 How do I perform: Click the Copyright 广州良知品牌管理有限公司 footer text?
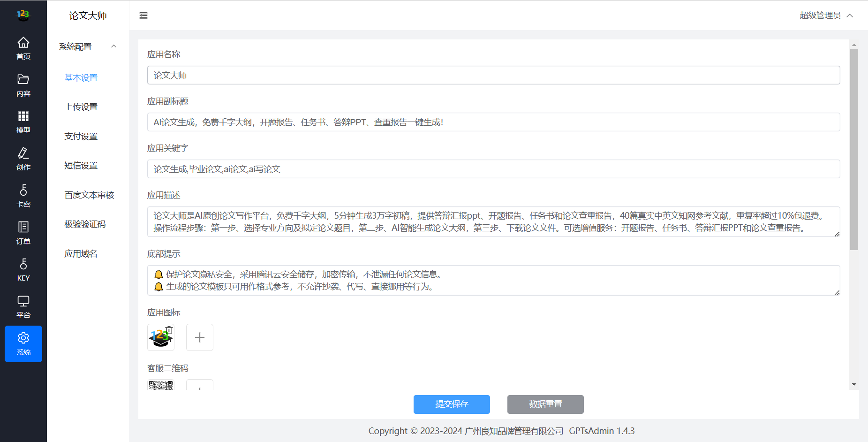pos(466,431)
